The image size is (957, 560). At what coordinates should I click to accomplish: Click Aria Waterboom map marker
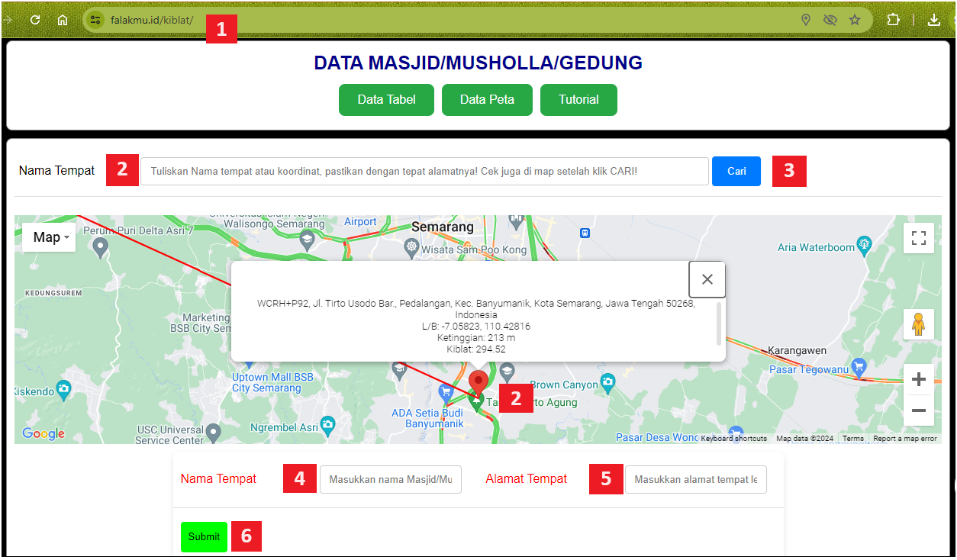(864, 244)
